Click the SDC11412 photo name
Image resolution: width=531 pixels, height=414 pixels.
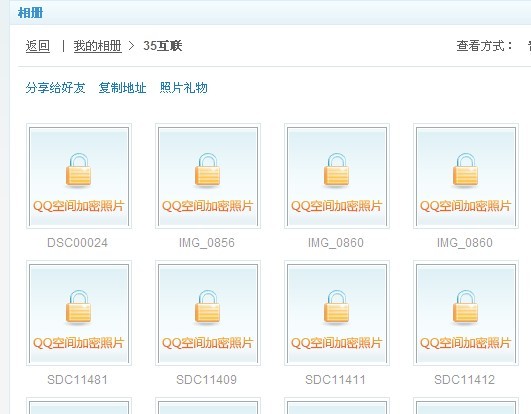tap(465, 380)
